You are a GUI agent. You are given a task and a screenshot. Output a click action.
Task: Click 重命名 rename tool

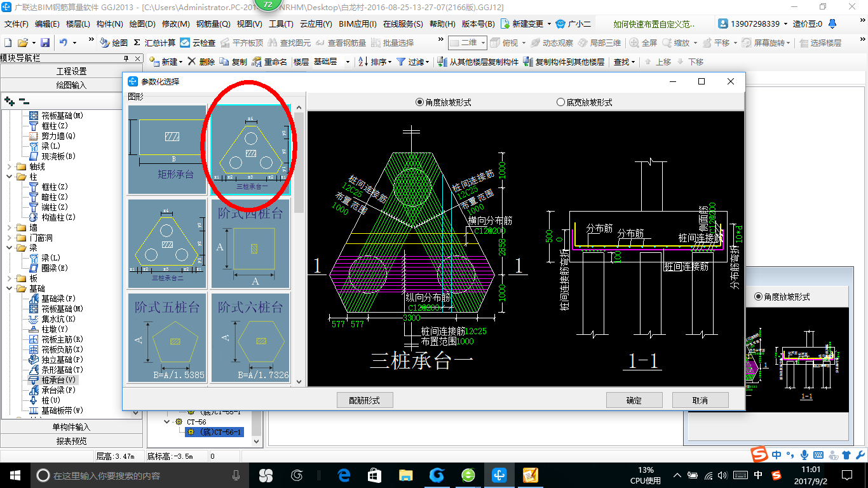(x=269, y=62)
